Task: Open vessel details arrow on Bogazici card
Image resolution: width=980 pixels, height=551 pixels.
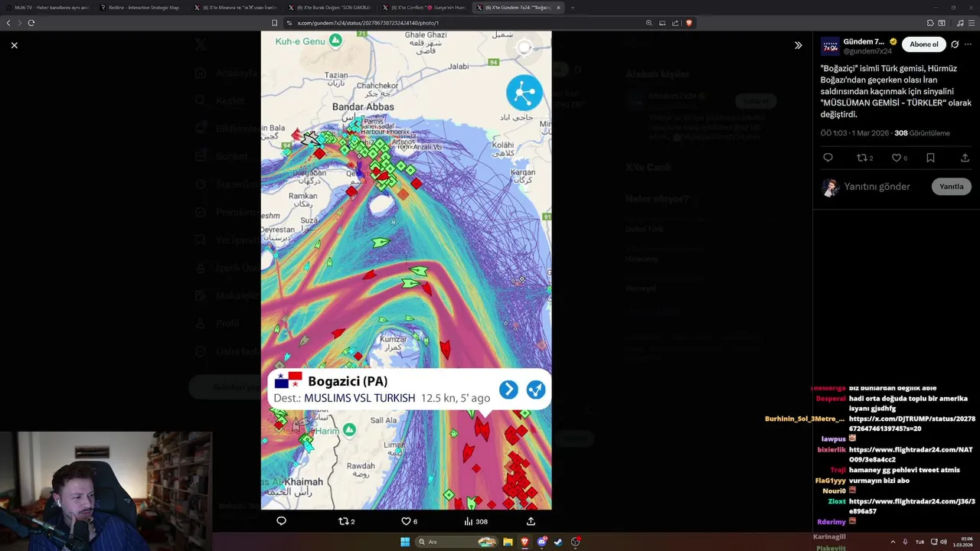Action: point(508,390)
